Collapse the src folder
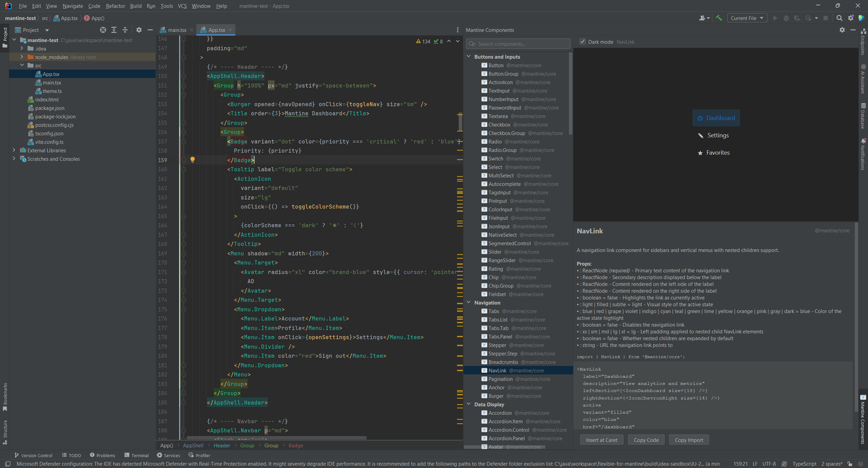This screenshot has width=868, height=468. click(x=22, y=66)
